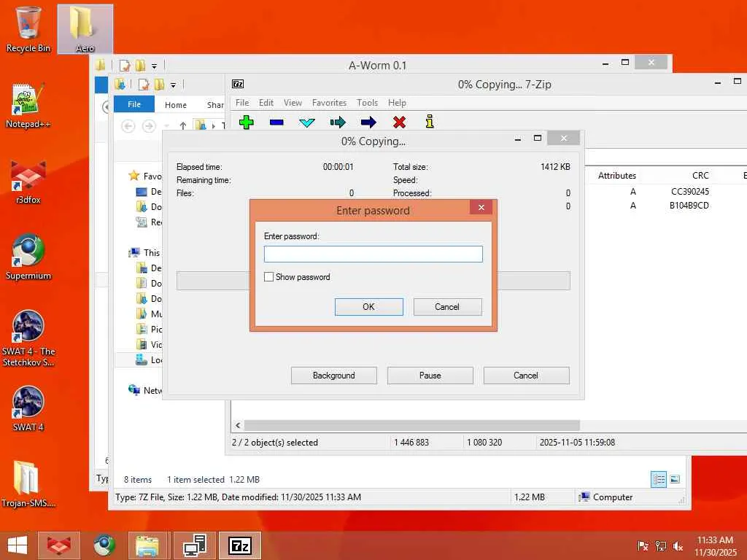
Task: Click the CRC value CC390245
Action: (x=689, y=192)
